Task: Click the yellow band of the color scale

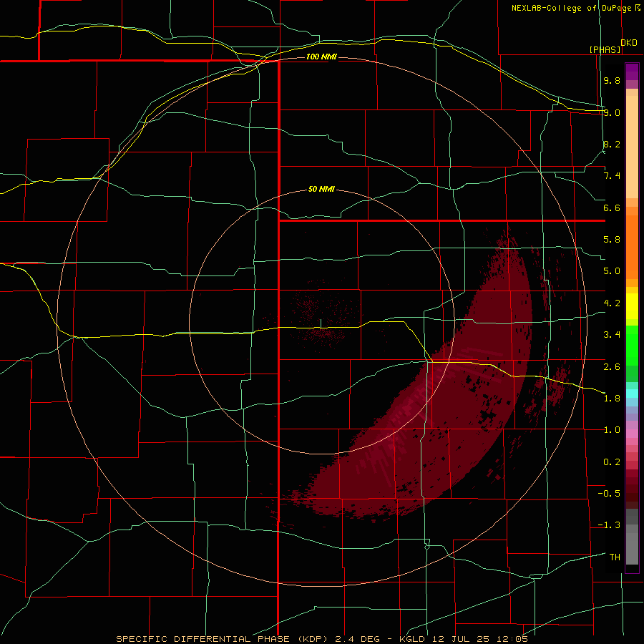Action: click(x=632, y=306)
